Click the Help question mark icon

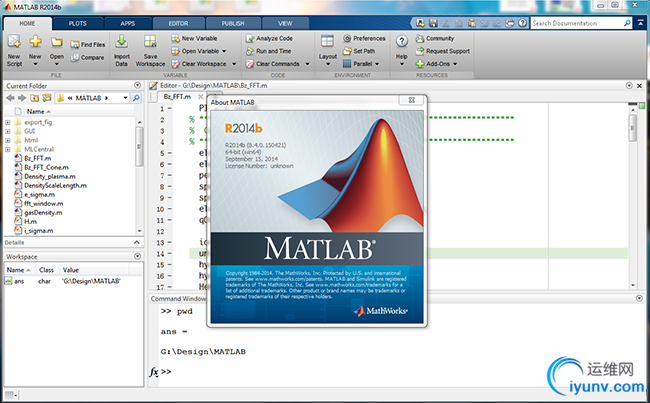pyautogui.click(x=402, y=41)
